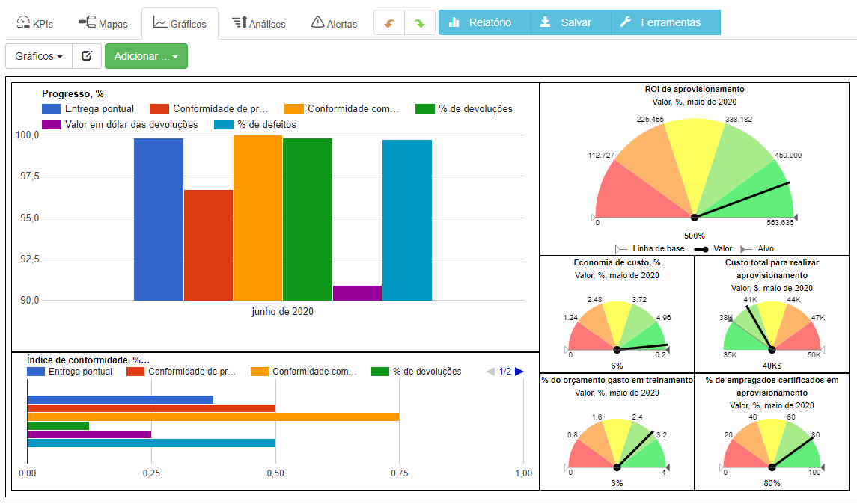Switch to the KPIs tab

click(x=34, y=23)
